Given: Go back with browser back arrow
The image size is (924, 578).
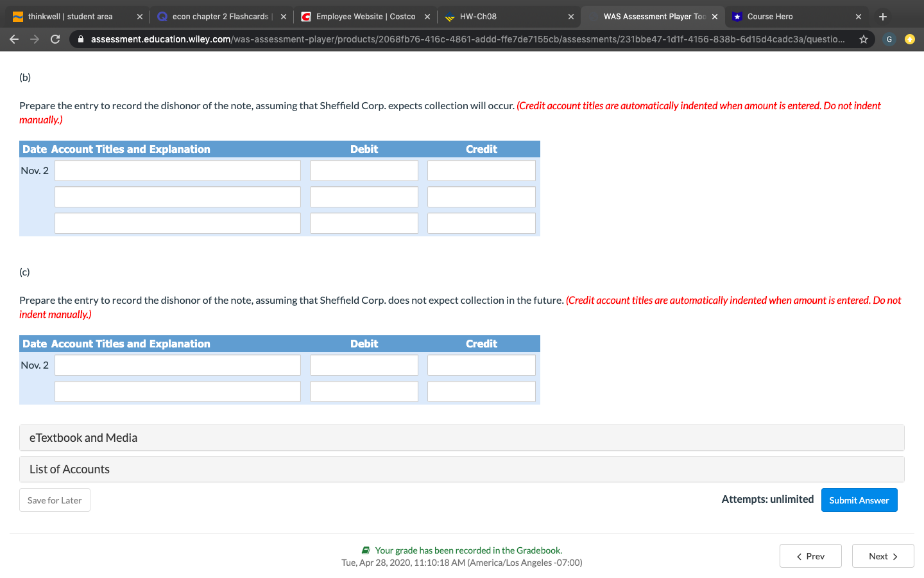Looking at the screenshot, I should click(14, 39).
